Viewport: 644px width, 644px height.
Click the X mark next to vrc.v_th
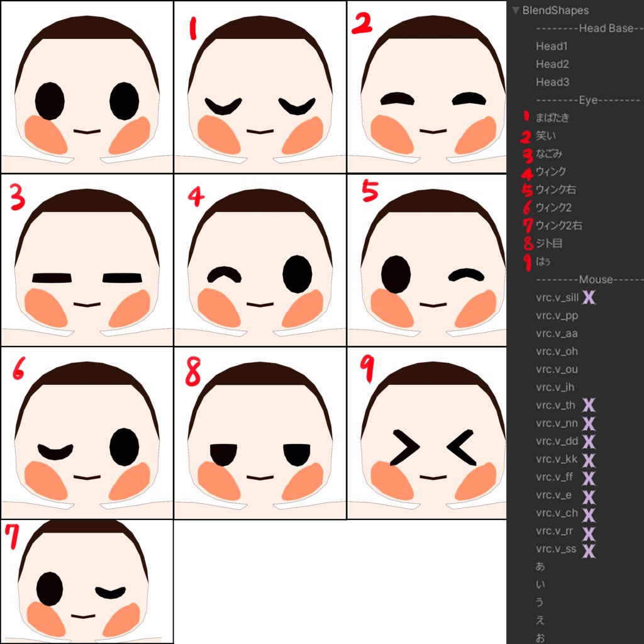pyautogui.click(x=589, y=405)
